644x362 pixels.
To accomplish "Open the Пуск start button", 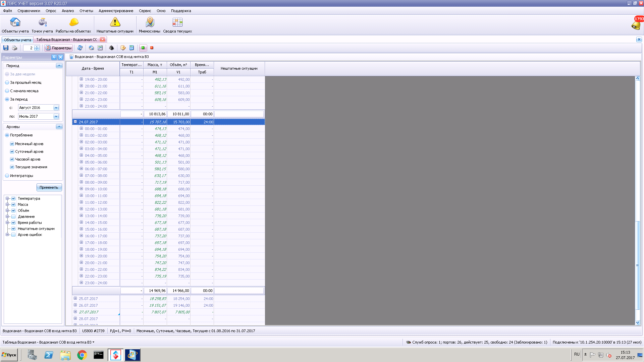I will (x=9, y=355).
